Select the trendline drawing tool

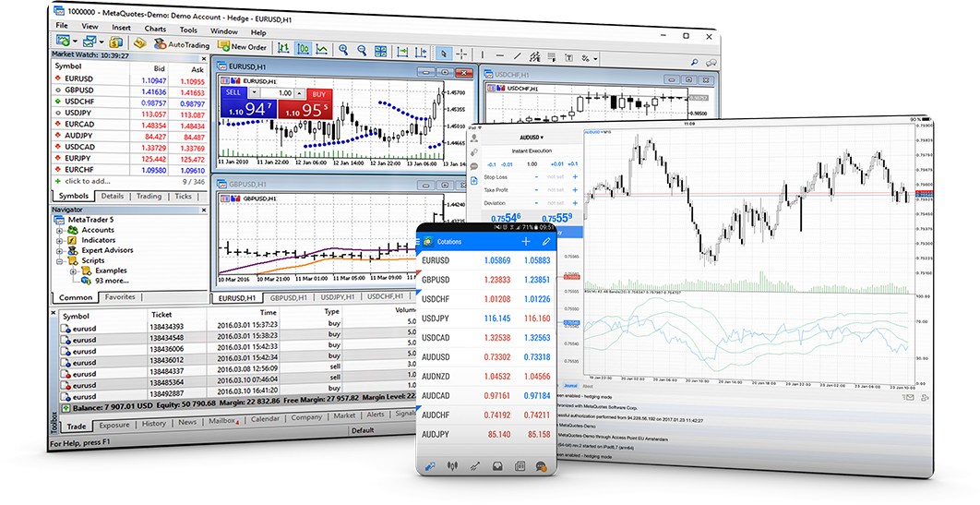(x=518, y=55)
